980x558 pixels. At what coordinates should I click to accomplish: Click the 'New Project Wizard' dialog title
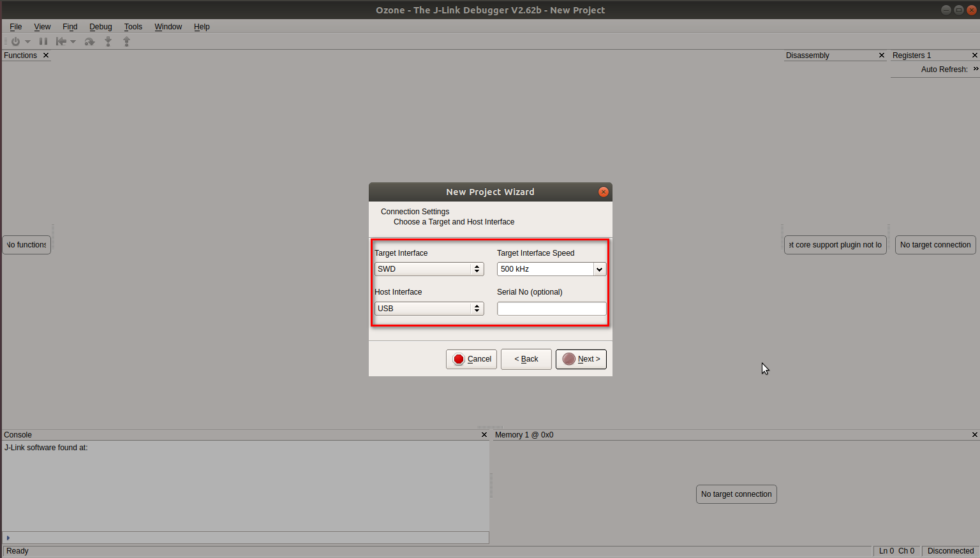tap(490, 192)
